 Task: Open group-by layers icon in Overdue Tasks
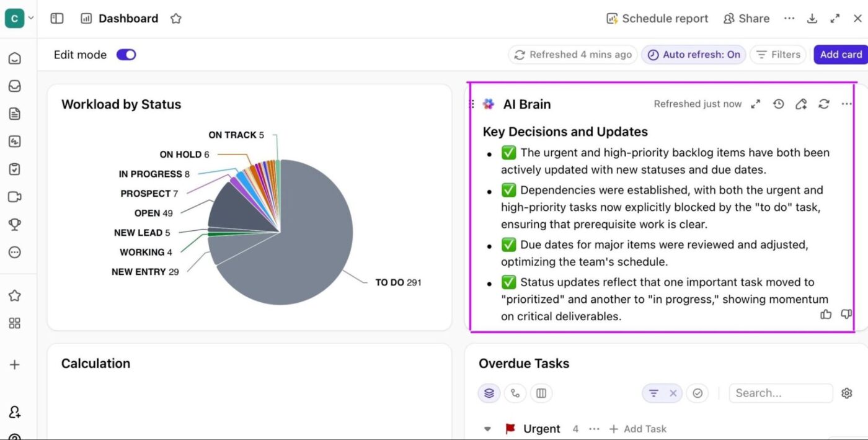click(489, 393)
